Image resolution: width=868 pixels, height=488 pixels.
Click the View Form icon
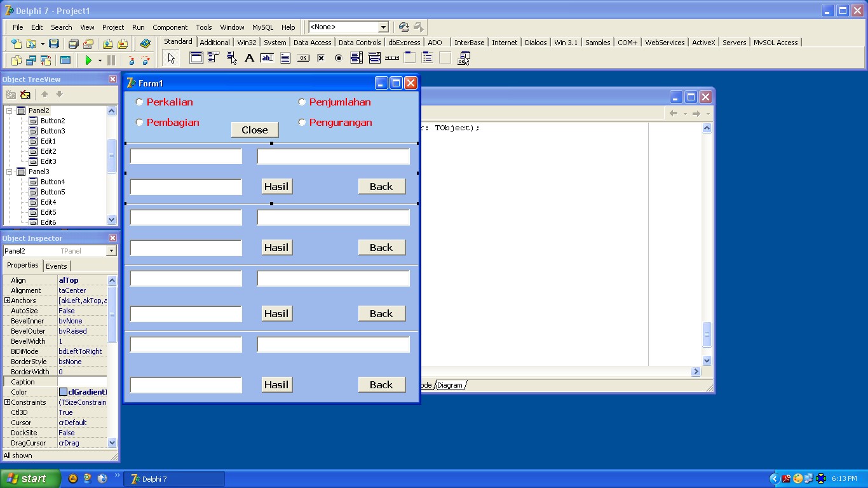coord(31,60)
